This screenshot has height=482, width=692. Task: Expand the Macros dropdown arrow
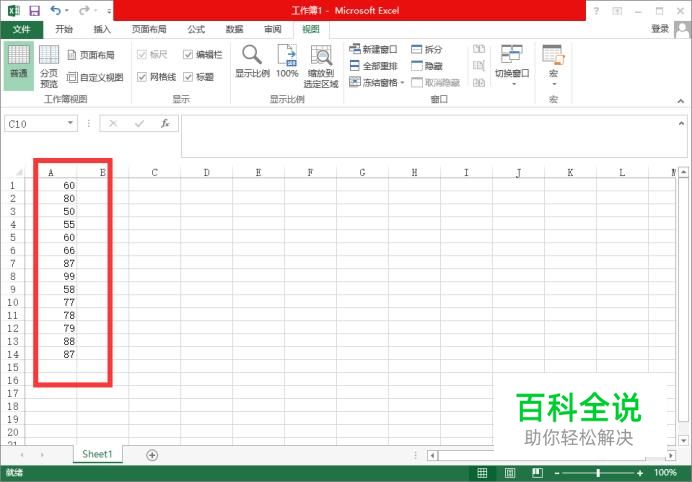point(554,84)
